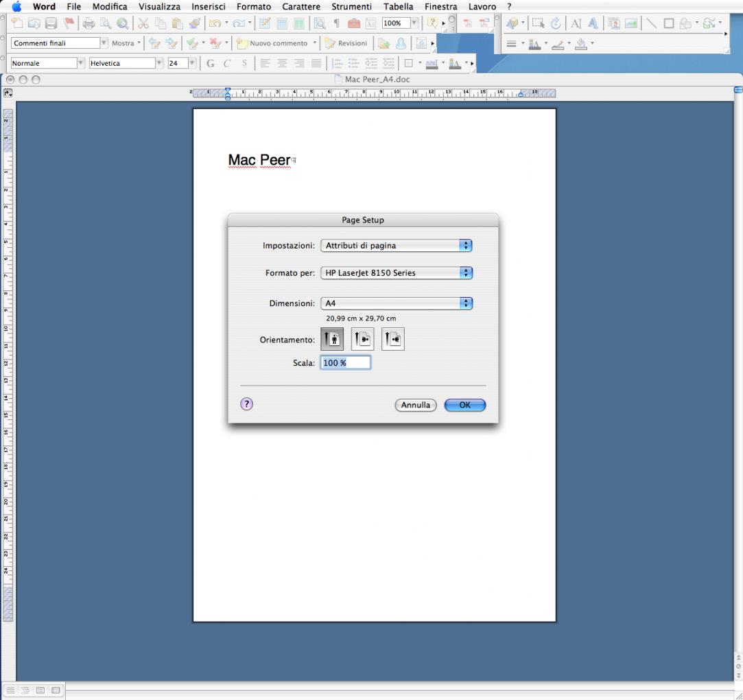Screen dimensions: 743x700
Task: Click the Redo arrow icon
Action: coord(238,23)
